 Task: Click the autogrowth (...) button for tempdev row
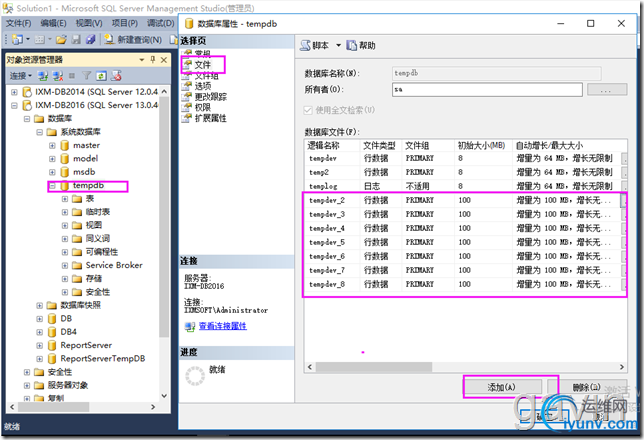click(x=624, y=159)
